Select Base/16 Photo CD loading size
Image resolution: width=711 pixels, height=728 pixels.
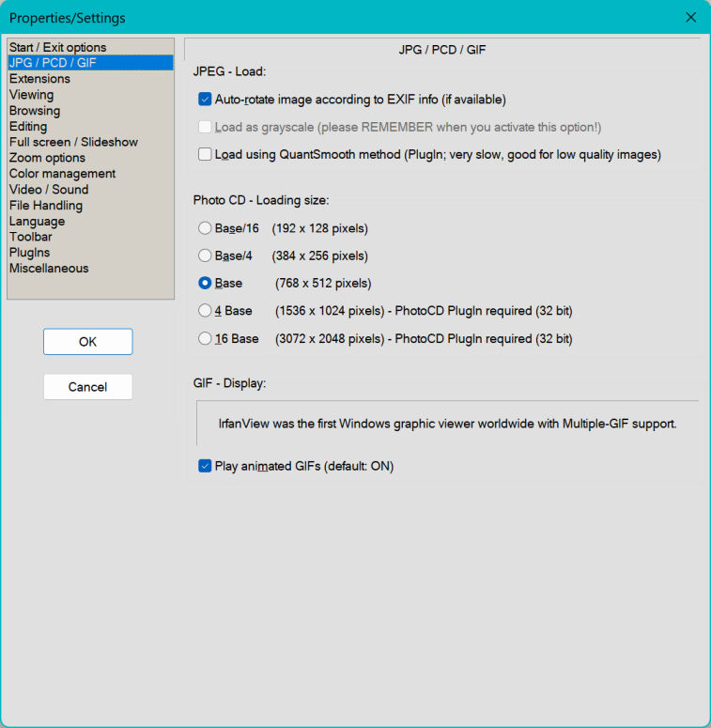(x=205, y=228)
